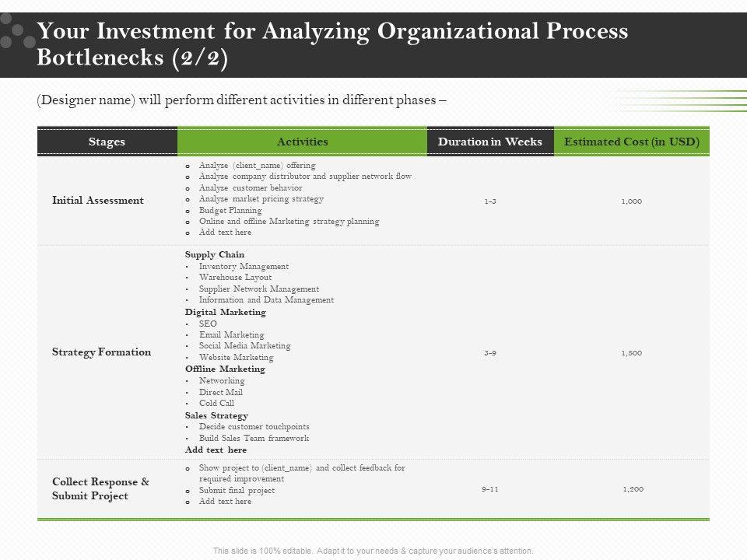This screenshot has width=747, height=560.
Task: Click the Sales Strategy activity heading
Action: point(216,415)
